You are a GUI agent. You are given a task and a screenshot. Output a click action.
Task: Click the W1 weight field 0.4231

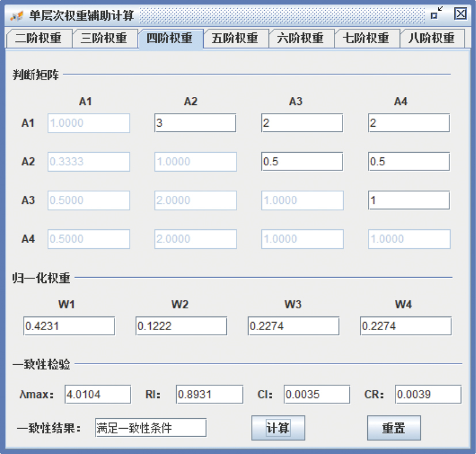(69, 326)
